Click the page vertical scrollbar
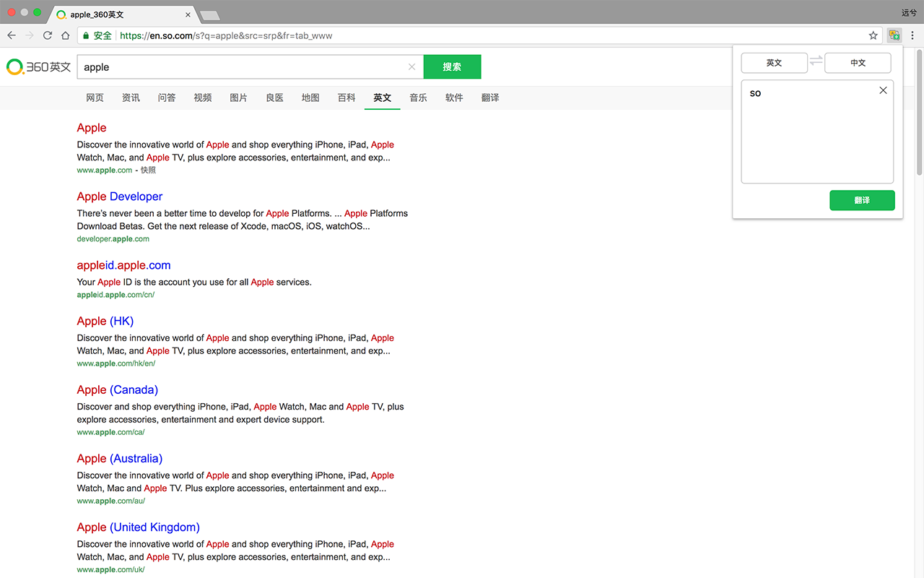Screen dimensions: 924x578 click(920, 112)
